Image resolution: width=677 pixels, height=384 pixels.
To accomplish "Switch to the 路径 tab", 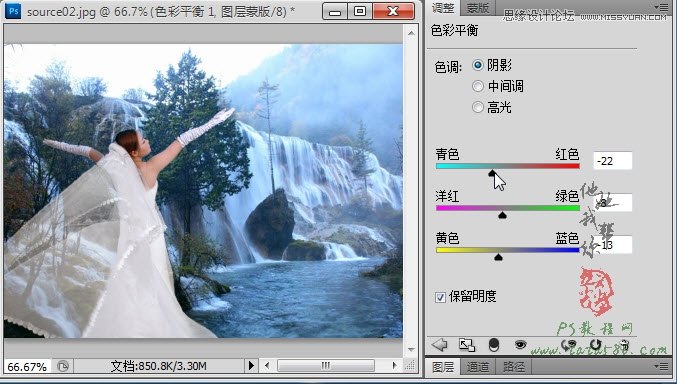I will point(513,367).
